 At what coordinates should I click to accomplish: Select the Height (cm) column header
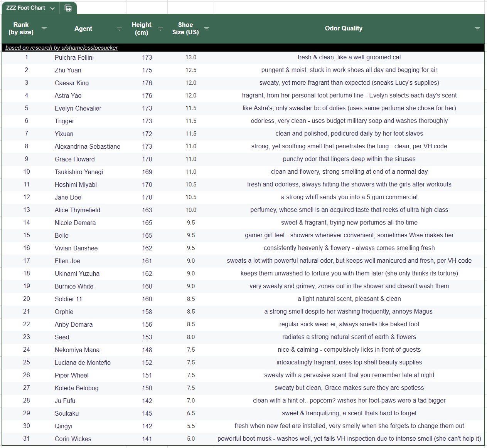(x=142, y=29)
